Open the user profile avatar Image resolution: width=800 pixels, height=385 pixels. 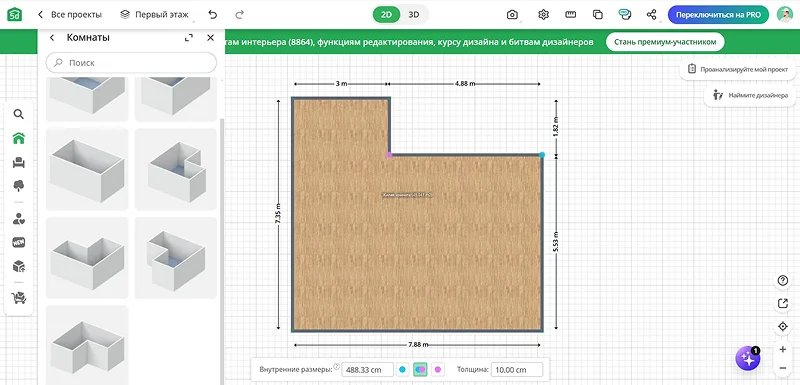pyautogui.click(x=785, y=15)
